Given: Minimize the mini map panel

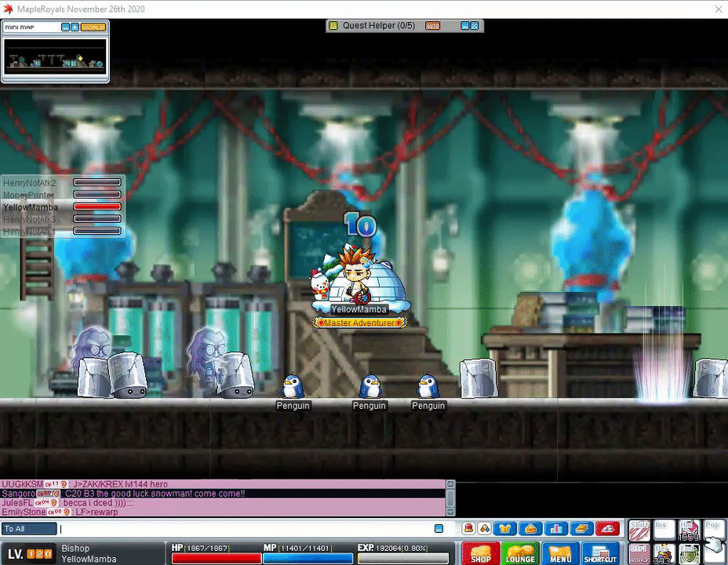Looking at the screenshot, I should click(x=65, y=27).
